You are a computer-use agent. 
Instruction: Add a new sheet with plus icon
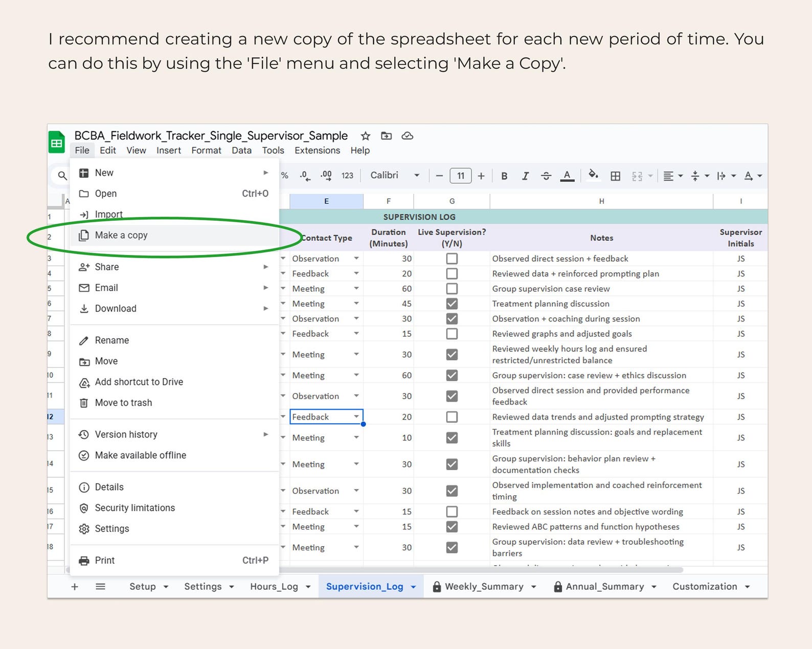[x=75, y=587]
